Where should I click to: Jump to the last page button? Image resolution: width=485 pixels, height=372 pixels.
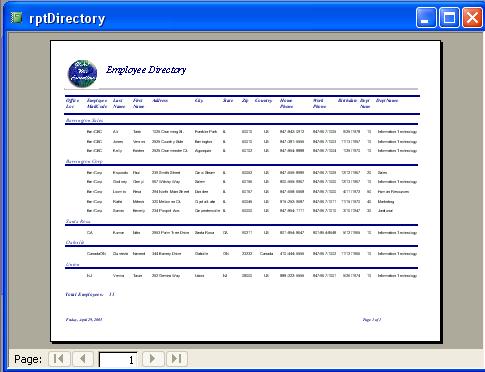(177, 359)
